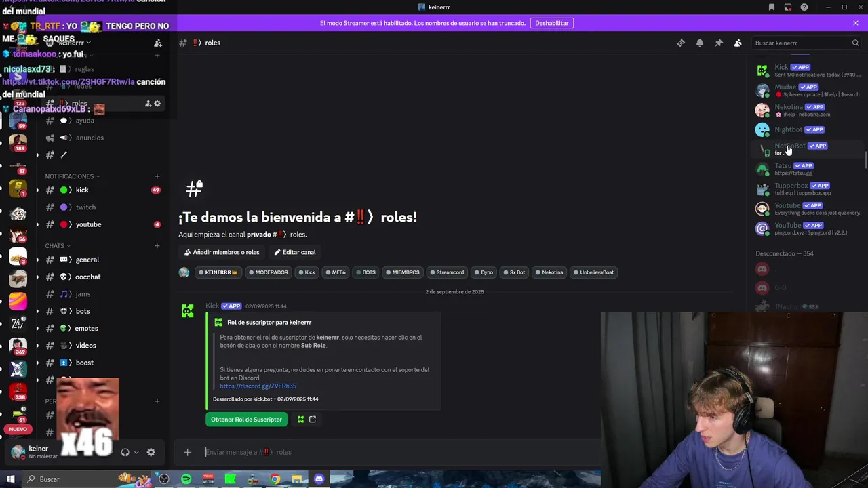Open notification settings bell icon
Screen dimensions: 868x488
700,43
